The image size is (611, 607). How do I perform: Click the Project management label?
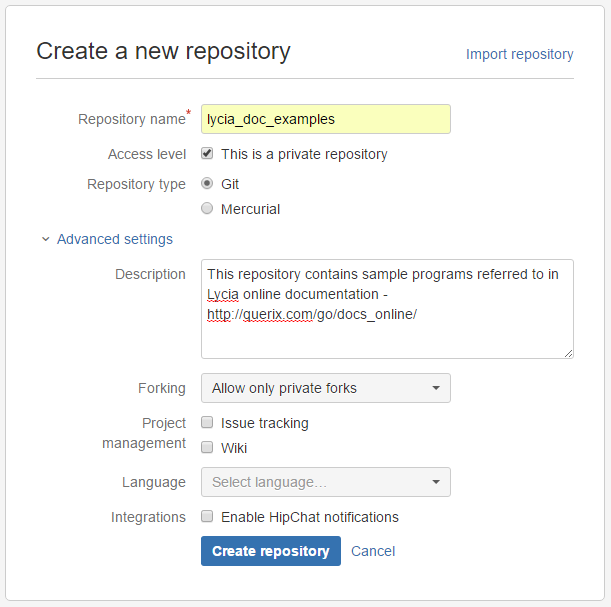tap(144, 433)
